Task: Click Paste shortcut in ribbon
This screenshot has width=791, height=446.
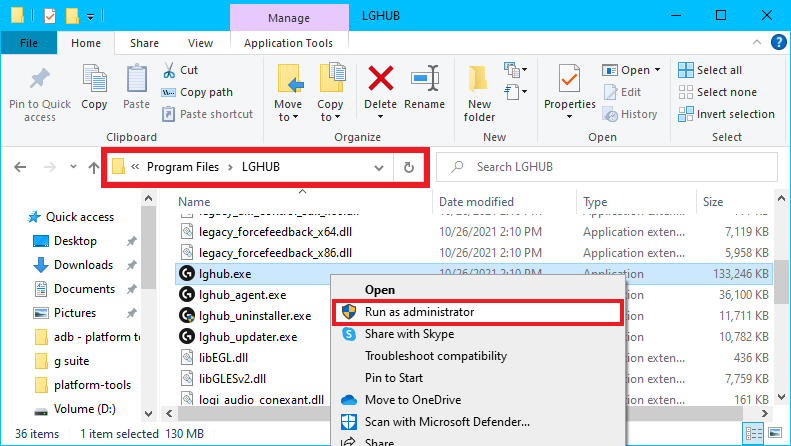Action: pyautogui.click(x=207, y=114)
